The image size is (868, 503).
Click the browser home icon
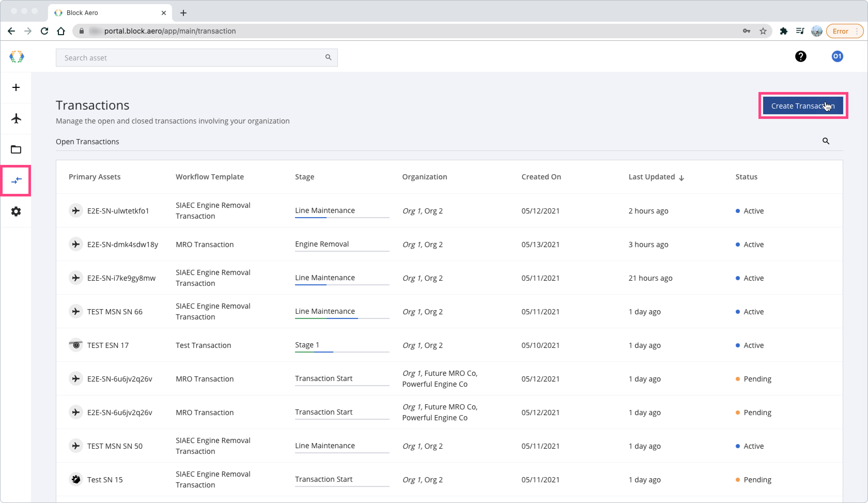pyautogui.click(x=61, y=31)
